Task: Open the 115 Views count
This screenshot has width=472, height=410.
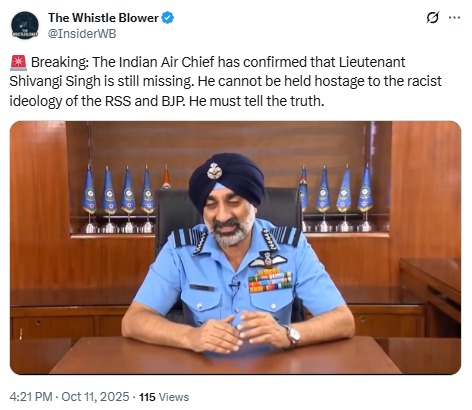Action: [x=164, y=397]
